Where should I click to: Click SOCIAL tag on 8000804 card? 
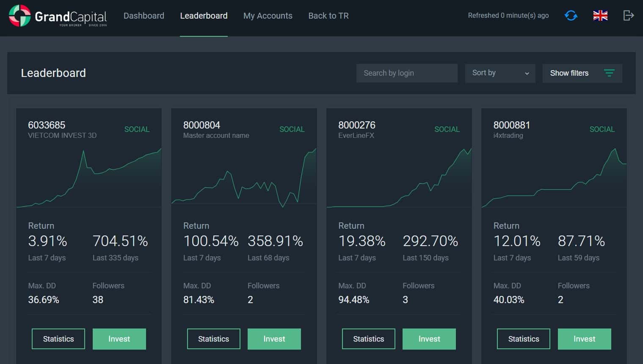(292, 129)
